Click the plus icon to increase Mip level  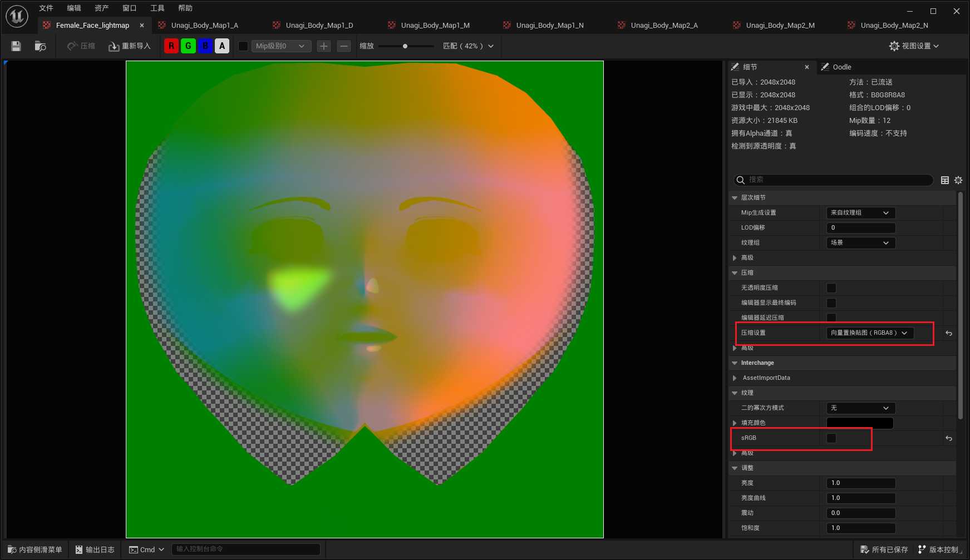[324, 46]
